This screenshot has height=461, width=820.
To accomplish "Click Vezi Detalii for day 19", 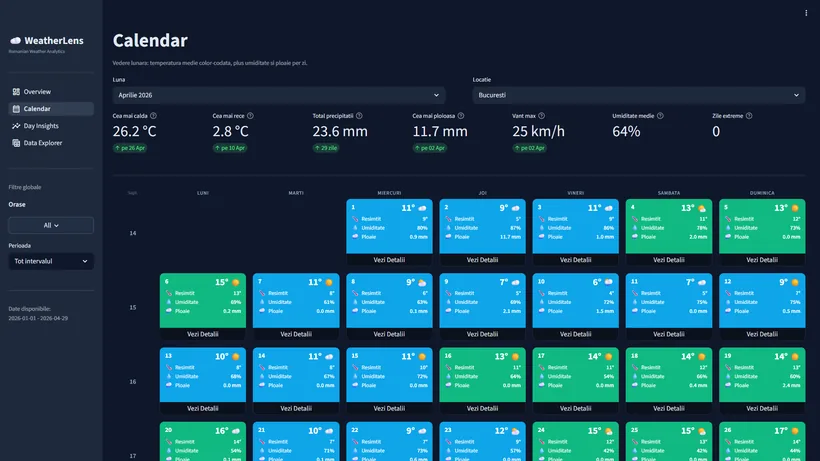I will 762,408.
